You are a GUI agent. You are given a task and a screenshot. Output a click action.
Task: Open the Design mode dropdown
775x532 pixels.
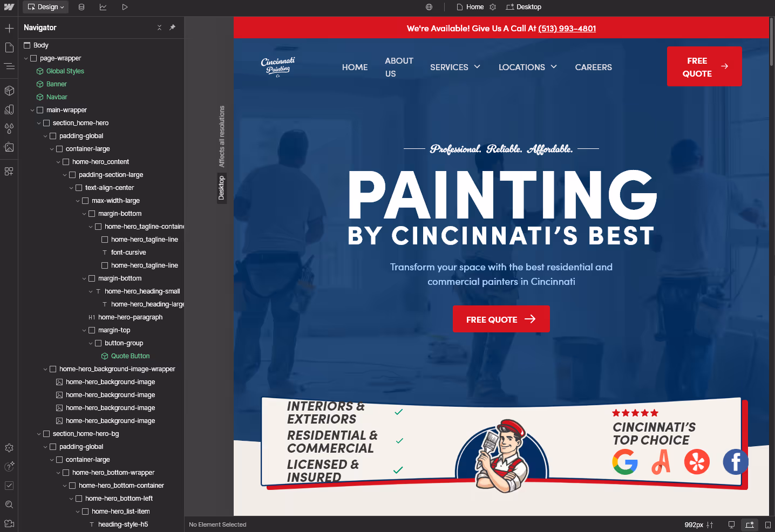pyautogui.click(x=45, y=7)
